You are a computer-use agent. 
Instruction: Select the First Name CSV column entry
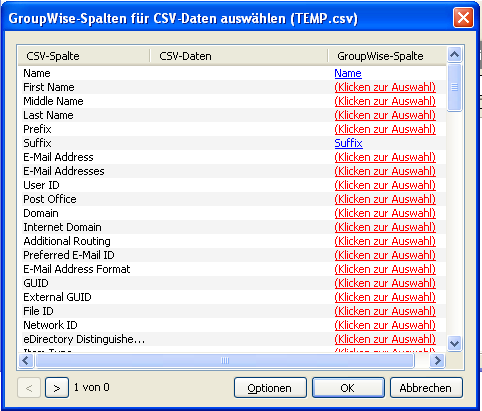pyautogui.click(x=49, y=87)
